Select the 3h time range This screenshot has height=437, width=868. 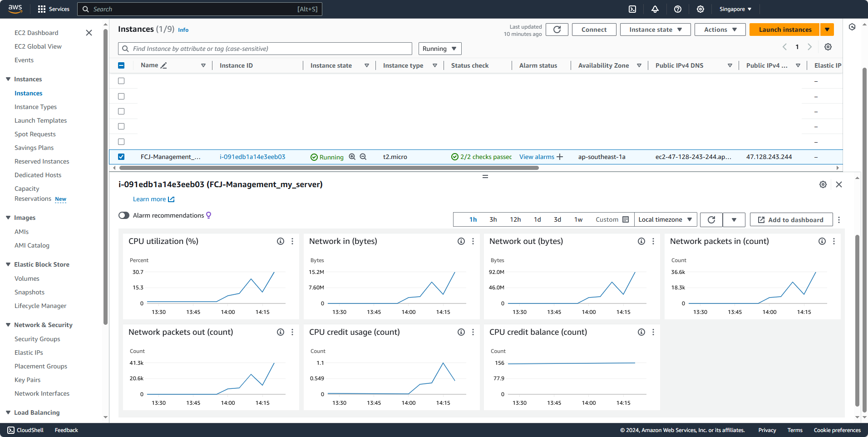point(493,219)
